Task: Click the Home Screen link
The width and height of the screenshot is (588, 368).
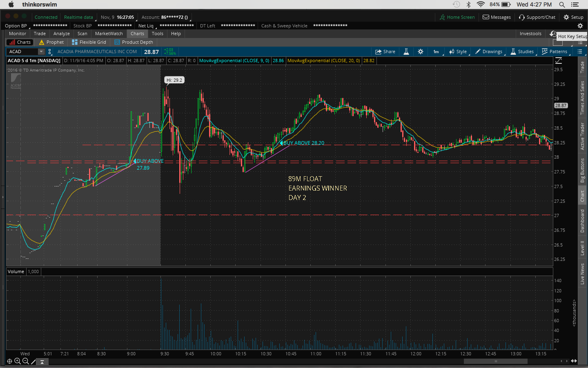Action: (457, 17)
